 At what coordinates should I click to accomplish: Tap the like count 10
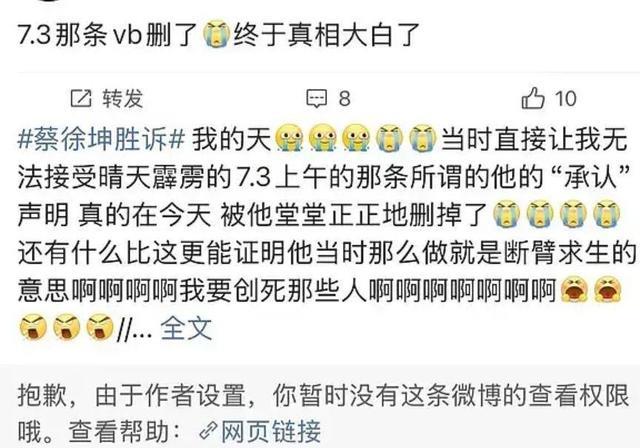tap(565, 99)
